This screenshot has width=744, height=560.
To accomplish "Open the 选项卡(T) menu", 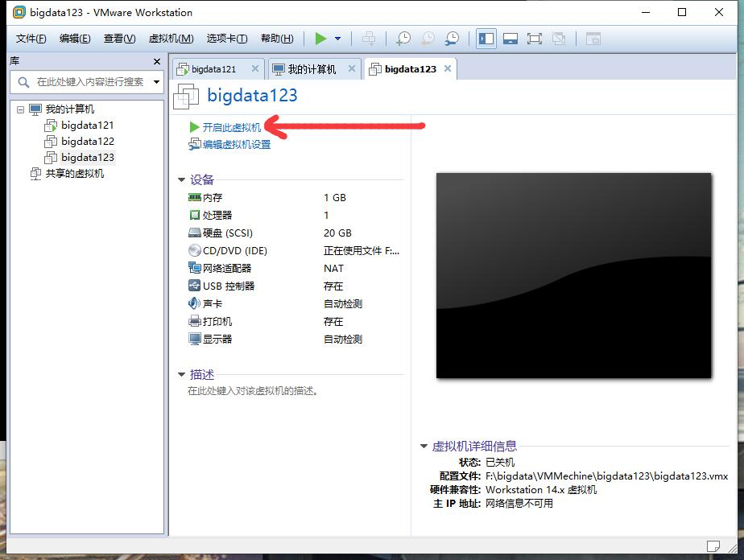I will [227, 39].
